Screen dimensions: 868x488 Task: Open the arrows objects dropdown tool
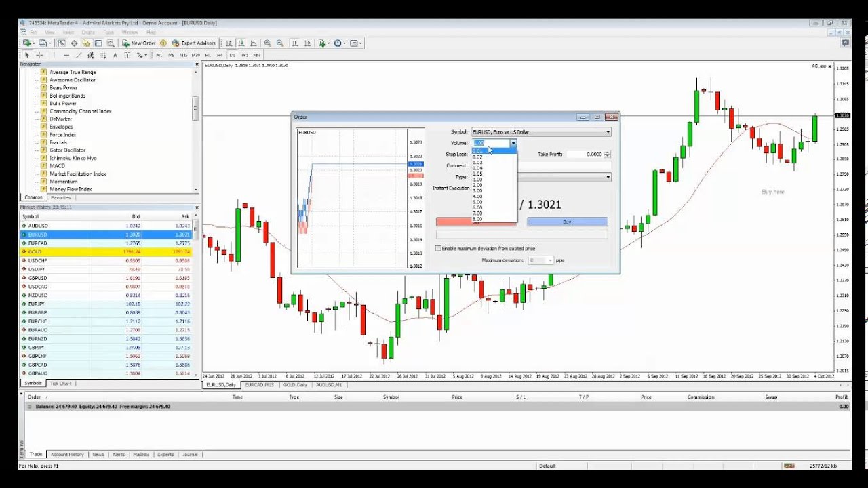point(142,55)
